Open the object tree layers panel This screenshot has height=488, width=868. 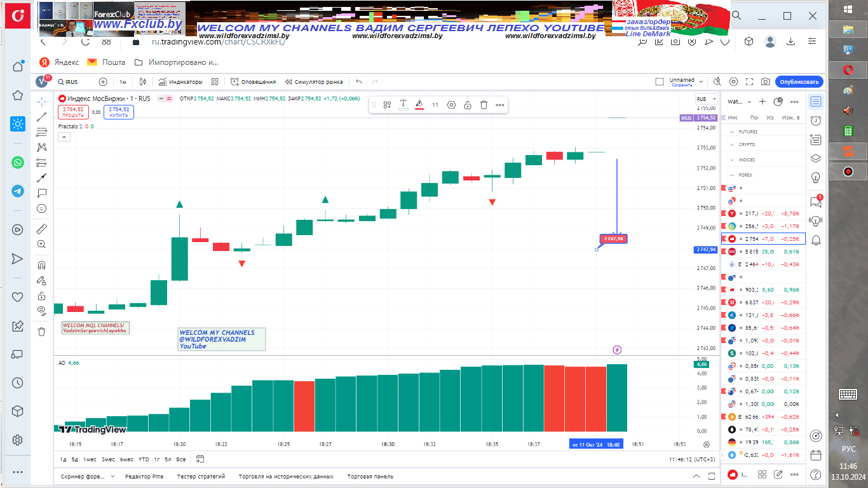pyautogui.click(x=816, y=159)
